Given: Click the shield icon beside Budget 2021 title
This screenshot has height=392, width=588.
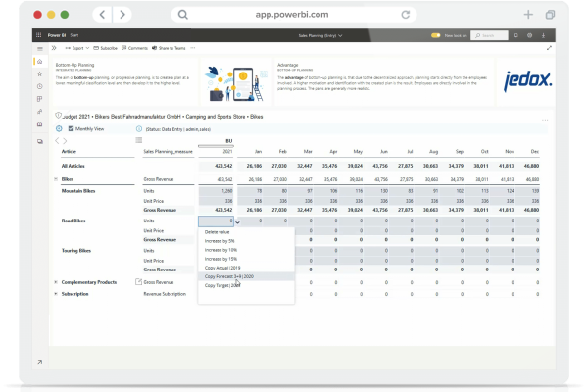Looking at the screenshot, I should click(x=58, y=116).
